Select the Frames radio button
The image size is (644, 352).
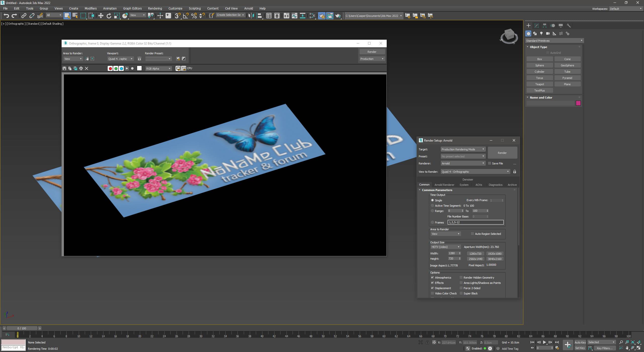point(432,223)
